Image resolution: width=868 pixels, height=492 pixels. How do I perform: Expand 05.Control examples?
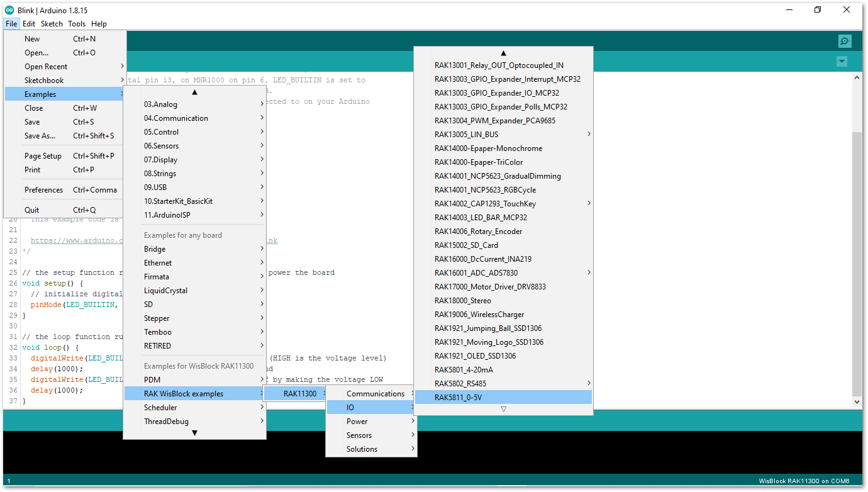click(195, 132)
